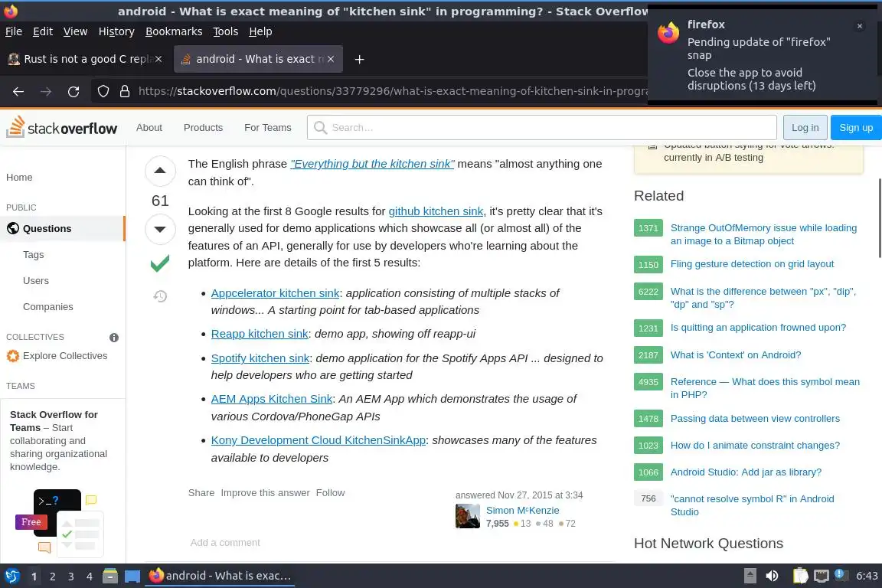882x588 pixels.
Task: Open the tracking protection shield icon
Action: (103, 91)
